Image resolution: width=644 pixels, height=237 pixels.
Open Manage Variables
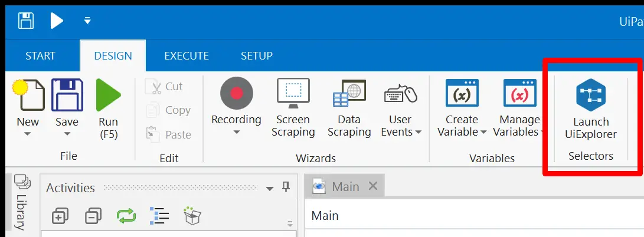[x=519, y=108]
